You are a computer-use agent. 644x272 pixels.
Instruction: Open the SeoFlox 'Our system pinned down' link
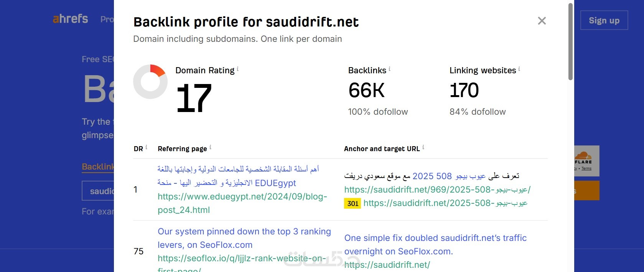[x=244, y=238]
